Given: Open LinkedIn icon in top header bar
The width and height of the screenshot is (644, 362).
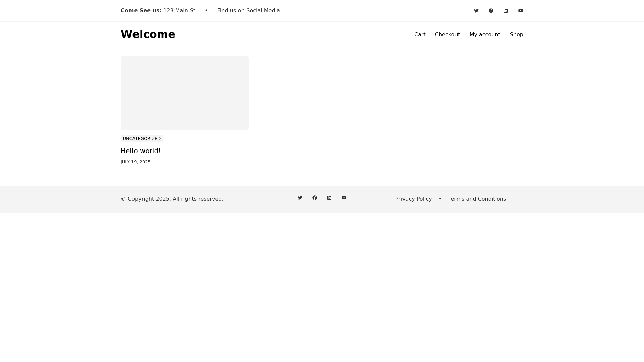Looking at the screenshot, I should (x=506, y=11).
